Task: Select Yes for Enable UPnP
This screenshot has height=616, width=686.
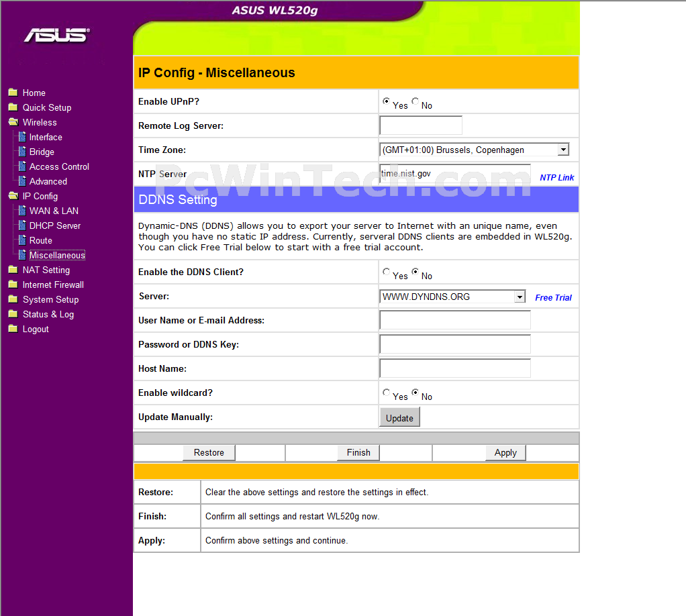Action: click(x=386, y=101)
